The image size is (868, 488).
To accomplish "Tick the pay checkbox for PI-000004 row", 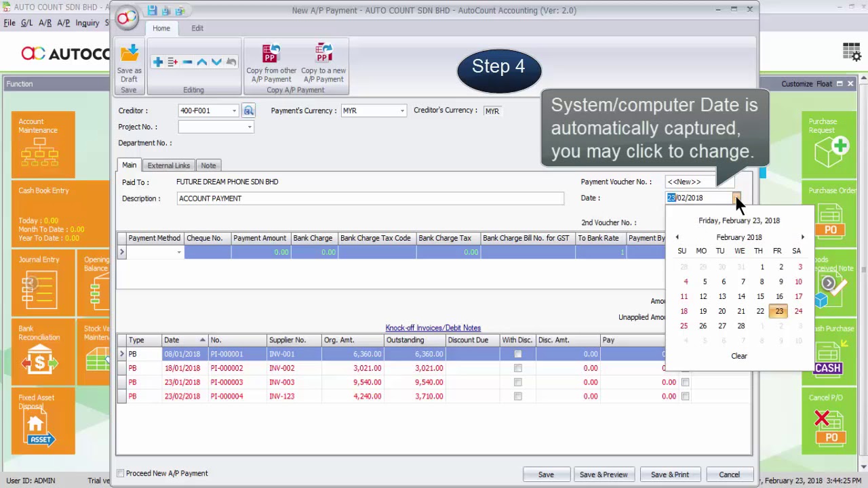I will (686, 396).
